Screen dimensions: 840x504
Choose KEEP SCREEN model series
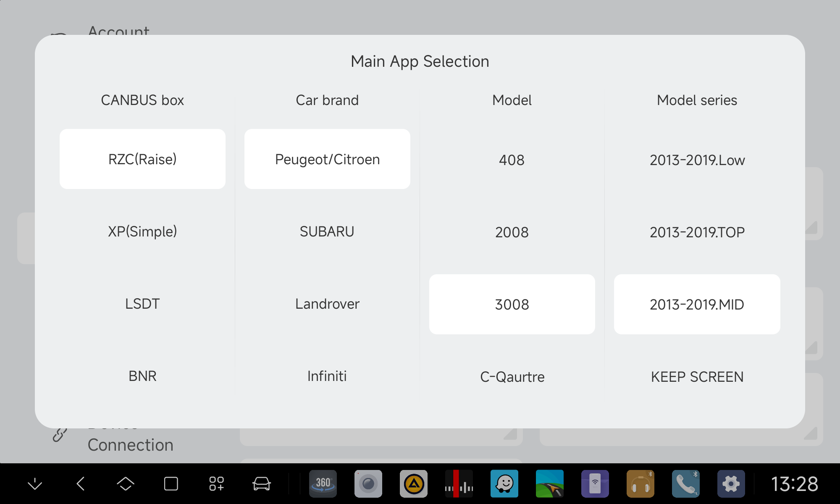point(697,377)
